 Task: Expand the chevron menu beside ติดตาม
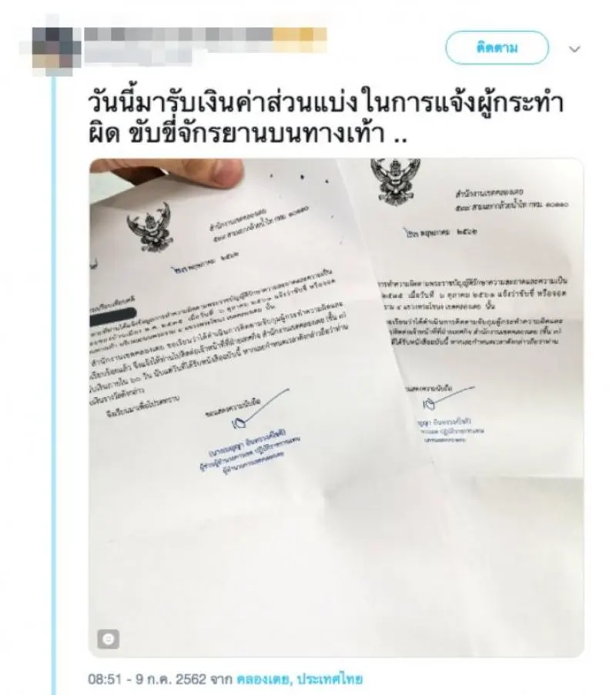click(x=574, y=48)
